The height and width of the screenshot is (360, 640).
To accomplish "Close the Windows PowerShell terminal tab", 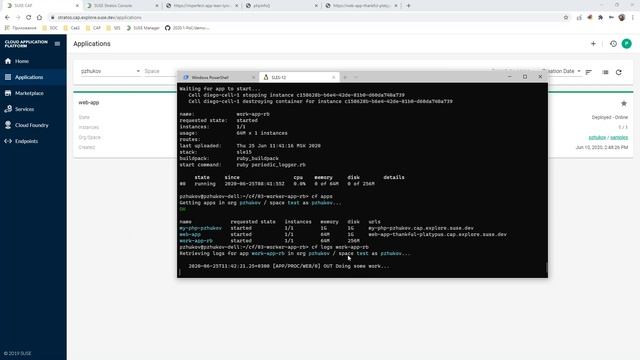I will 253,77.
